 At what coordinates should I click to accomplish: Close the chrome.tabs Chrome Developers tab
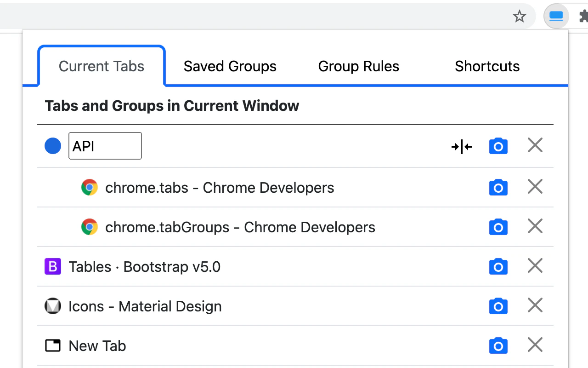(535, 187)
